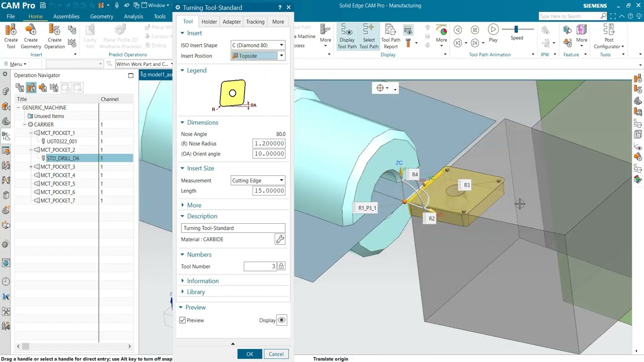This screenshot has width=644, height=362.
Task: Expand the Library section
Action: click(x=196, y=292)
